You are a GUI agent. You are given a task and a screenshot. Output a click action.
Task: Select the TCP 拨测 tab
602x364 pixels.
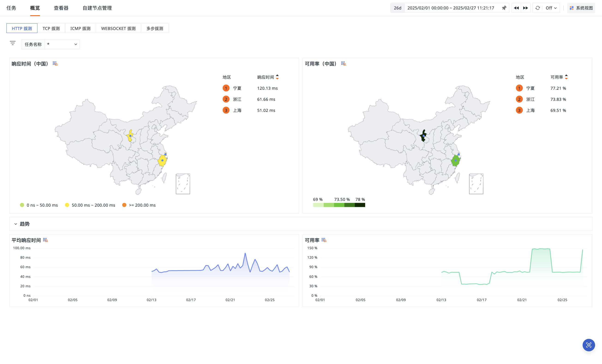[51, 28]
